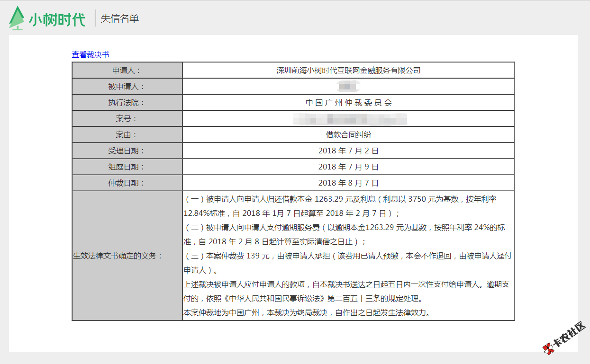Image resolution: width=590 pixels, height=364 pixels.
Task: Click the 仲裁日期 row label
Action: (127, 183)
